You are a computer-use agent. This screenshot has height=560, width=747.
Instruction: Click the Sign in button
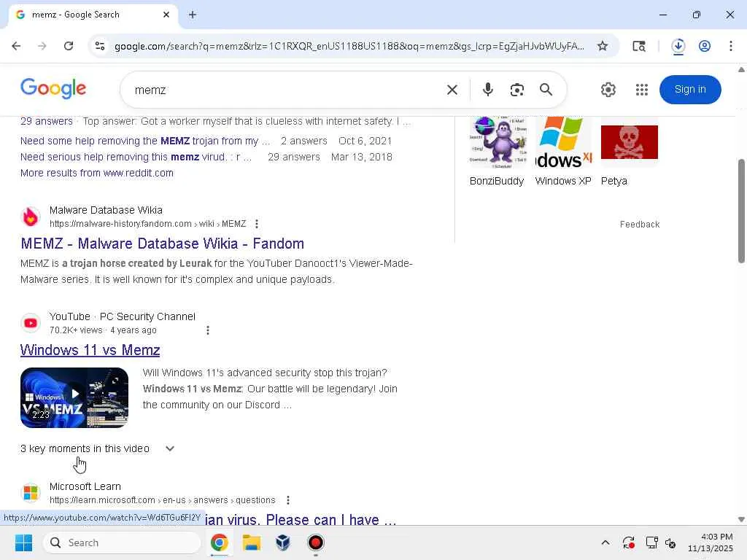(690, 90)
